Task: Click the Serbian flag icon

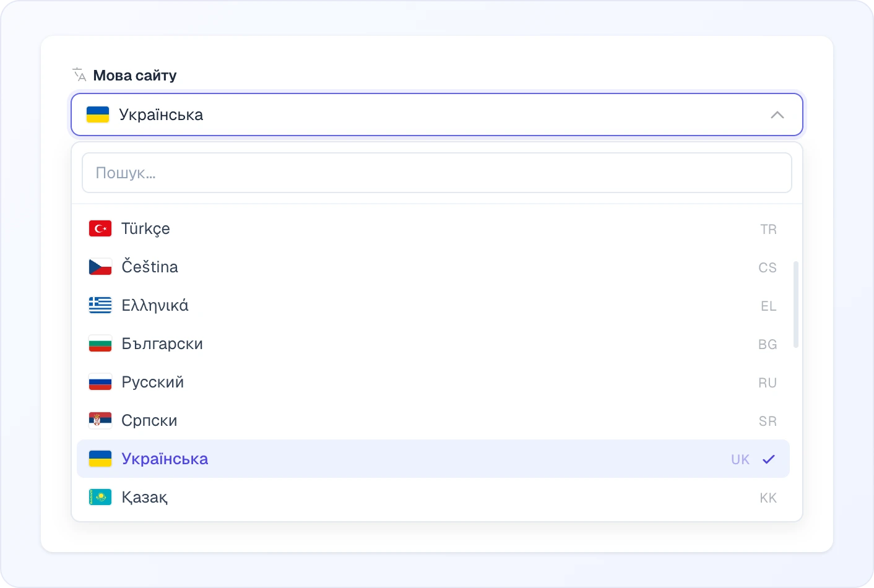Action: click(100, 420)
